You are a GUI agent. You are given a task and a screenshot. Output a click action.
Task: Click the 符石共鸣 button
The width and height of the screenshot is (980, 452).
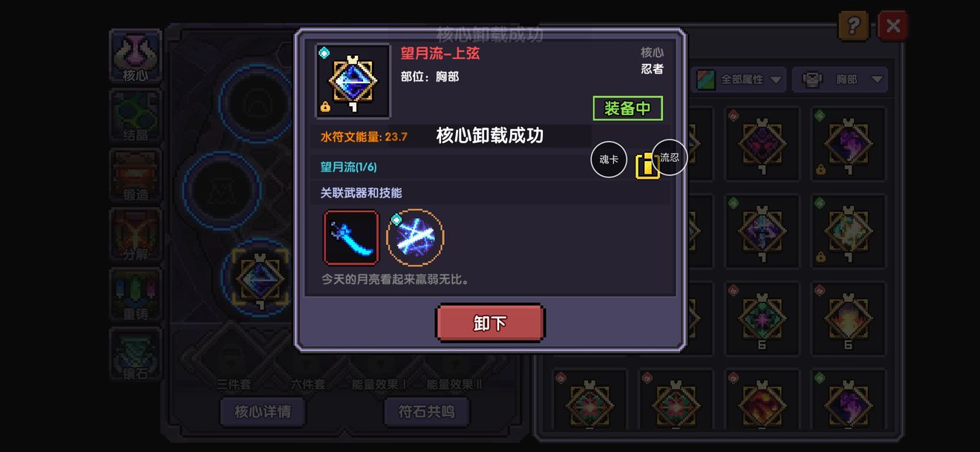click(426, 411)
